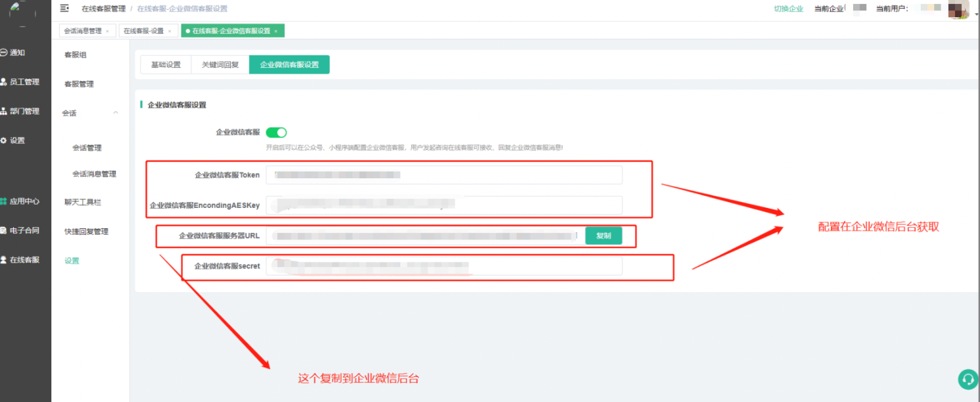
Task: Focus the 企业微信客服secret input field
Action: tap(444, 266)
